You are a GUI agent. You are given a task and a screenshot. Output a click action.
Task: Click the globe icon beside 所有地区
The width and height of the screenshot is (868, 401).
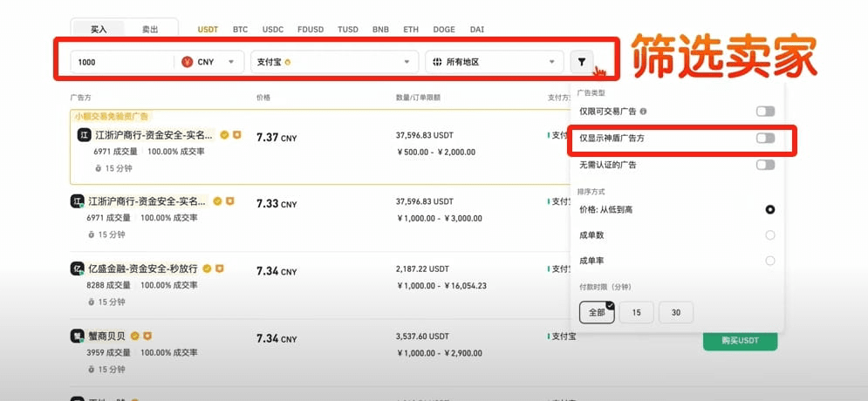pos(437,62)
